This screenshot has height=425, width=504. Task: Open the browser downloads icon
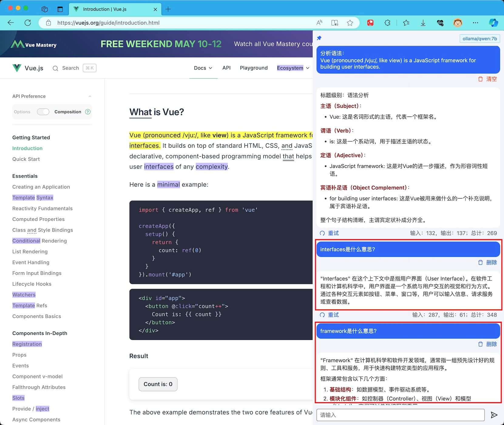[423, 23]
